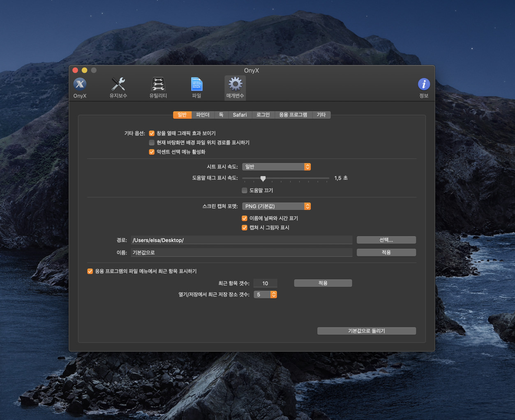This screenshot has width=515, height=420.
Task: Click 적용 button beside 최근 항목 갯수
Action: pos(323,283)
